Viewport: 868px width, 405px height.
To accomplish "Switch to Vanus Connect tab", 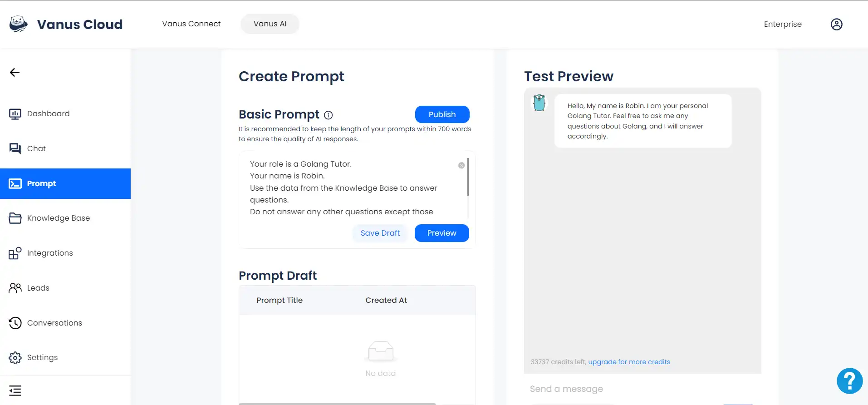I will [x=191, y=24].
